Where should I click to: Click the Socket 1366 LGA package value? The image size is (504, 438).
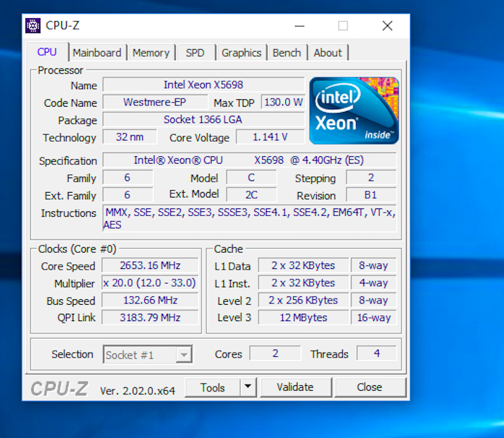[204, 119]
